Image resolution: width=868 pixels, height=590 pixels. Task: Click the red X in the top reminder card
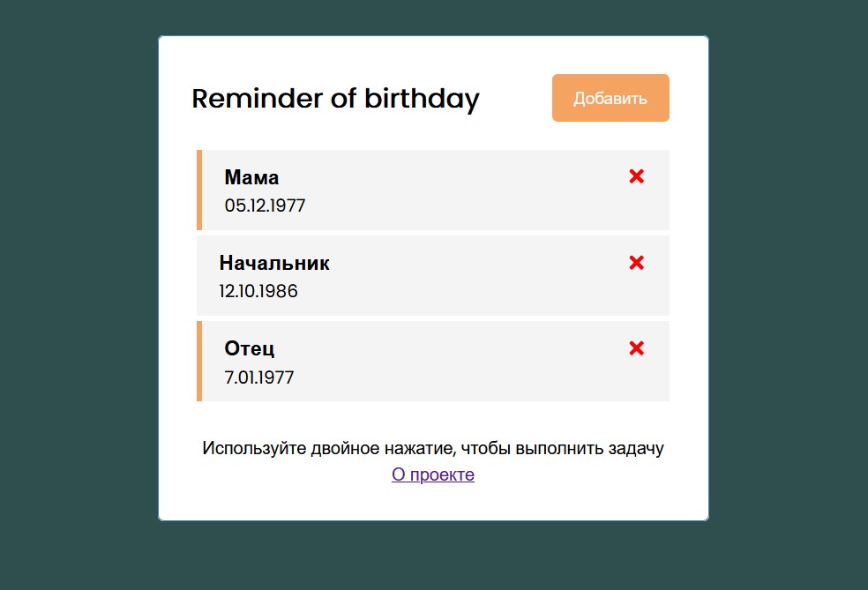(636, 176)
